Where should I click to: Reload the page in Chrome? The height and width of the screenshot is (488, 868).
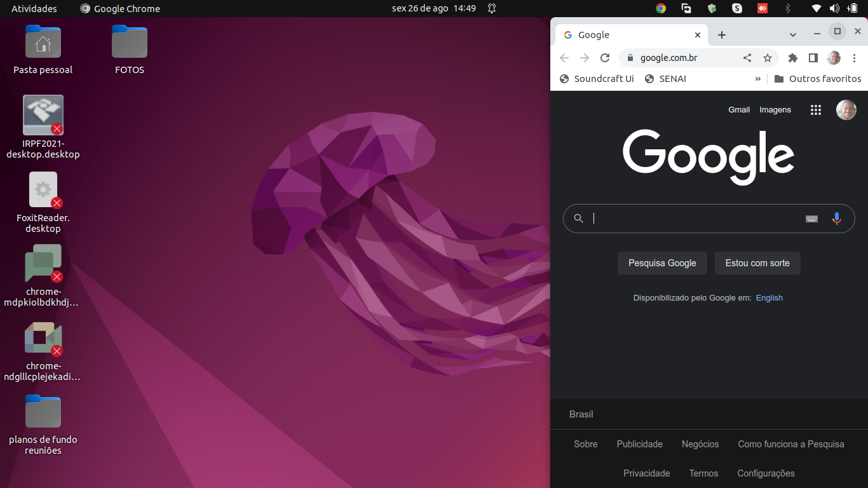click(x=605, y=58)
